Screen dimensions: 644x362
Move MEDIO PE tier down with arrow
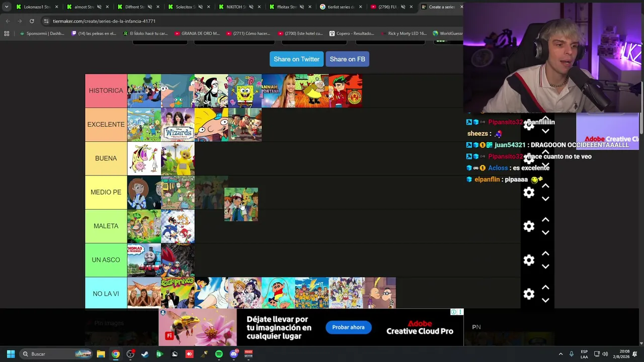(545, 199)
